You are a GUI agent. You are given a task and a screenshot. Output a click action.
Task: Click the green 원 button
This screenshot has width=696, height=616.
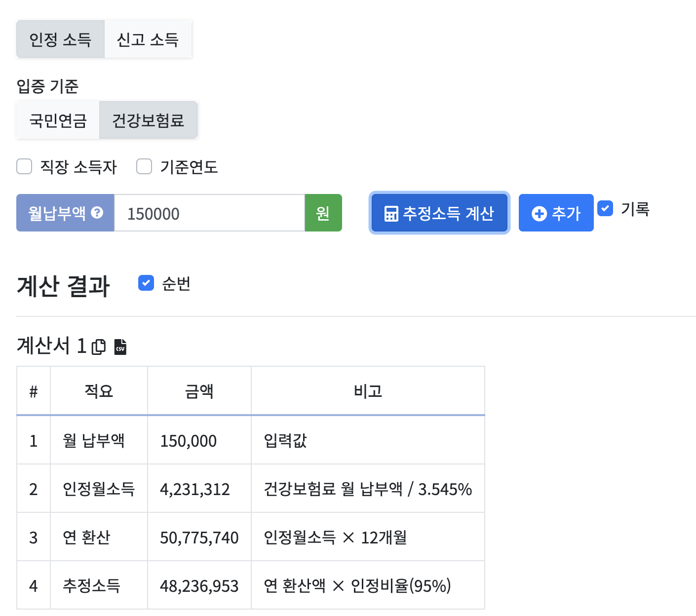point(323,213)
